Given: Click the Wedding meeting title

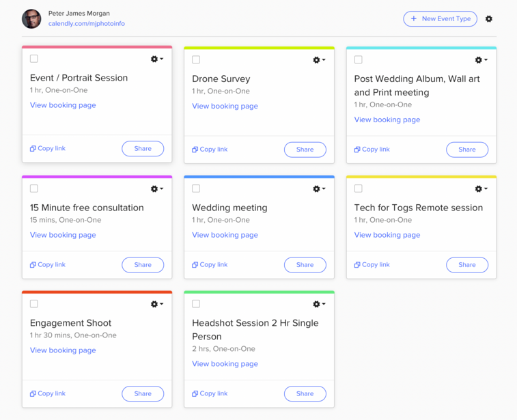Looking at the screenshot, I should coord(229,208).
